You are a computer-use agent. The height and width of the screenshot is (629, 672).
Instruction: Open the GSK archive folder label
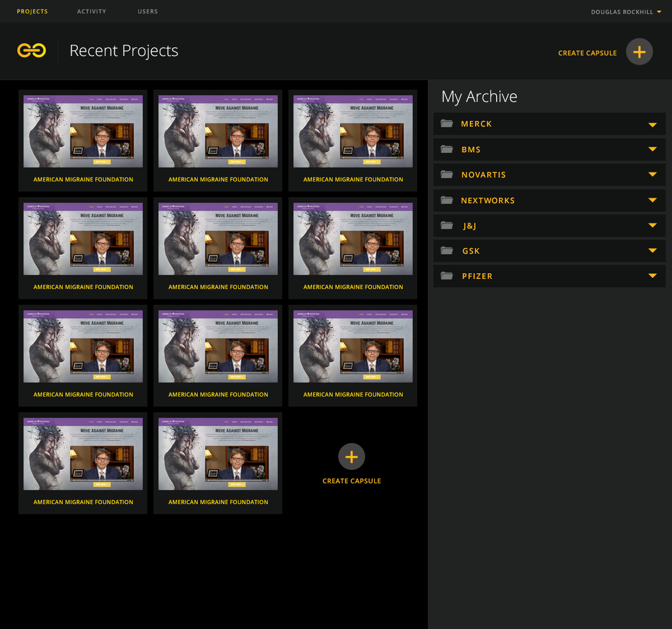click(x=471, y=251)
